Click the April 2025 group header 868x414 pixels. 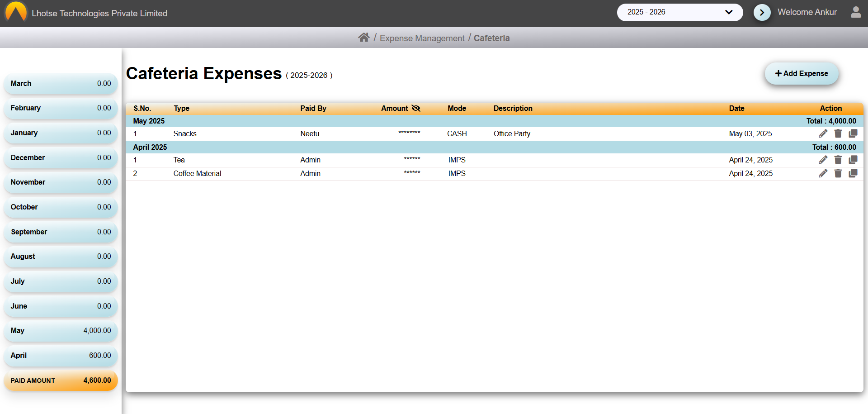pyautogui.click(x=150, y=147)
